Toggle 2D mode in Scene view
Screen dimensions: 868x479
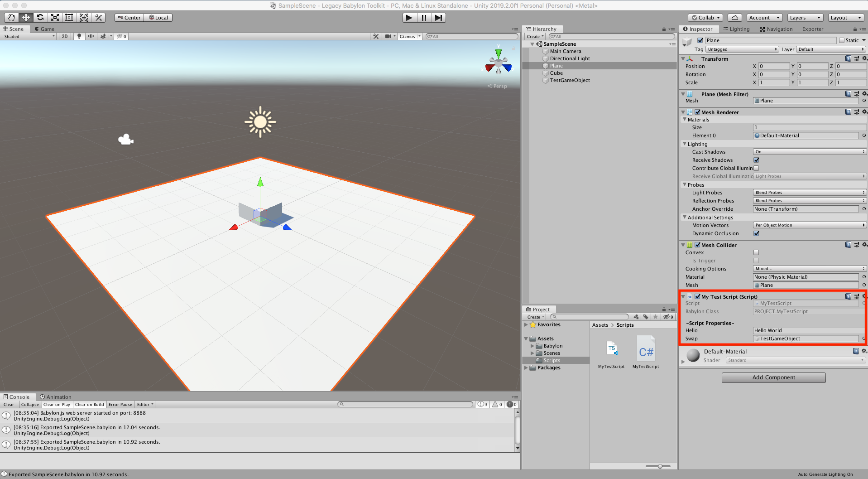click(x=65, y=36)
